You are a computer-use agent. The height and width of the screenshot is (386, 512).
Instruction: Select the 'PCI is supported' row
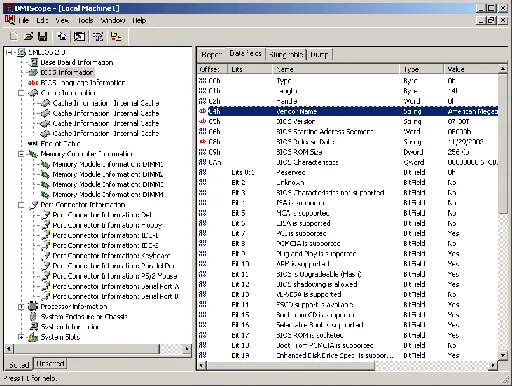pyautogui.click(x=348, y=233)
